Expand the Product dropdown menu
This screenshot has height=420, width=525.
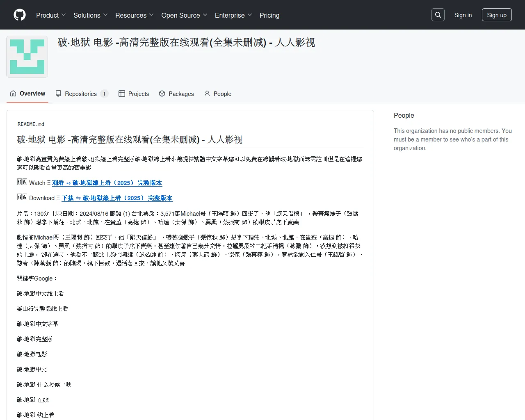pos(51,15)
